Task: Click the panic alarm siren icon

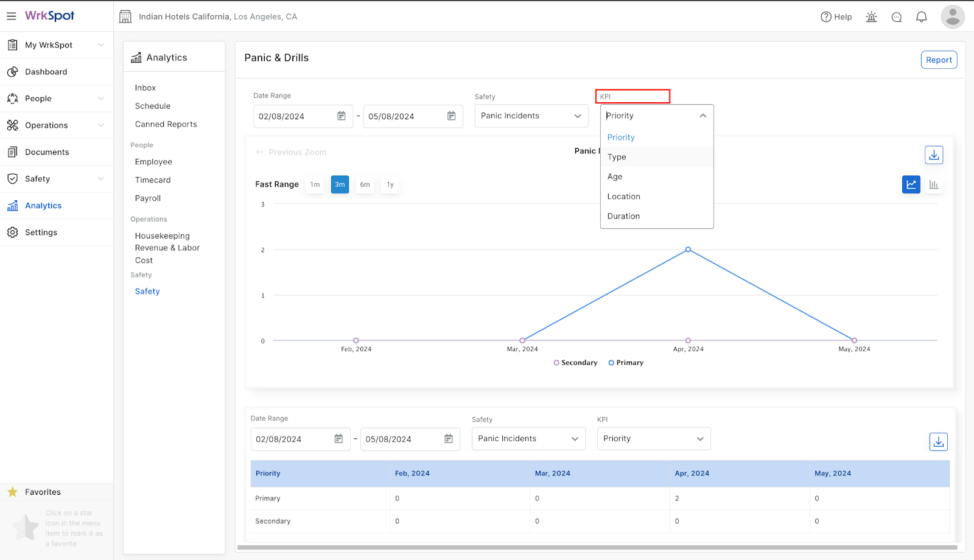Action: [872, 17]
